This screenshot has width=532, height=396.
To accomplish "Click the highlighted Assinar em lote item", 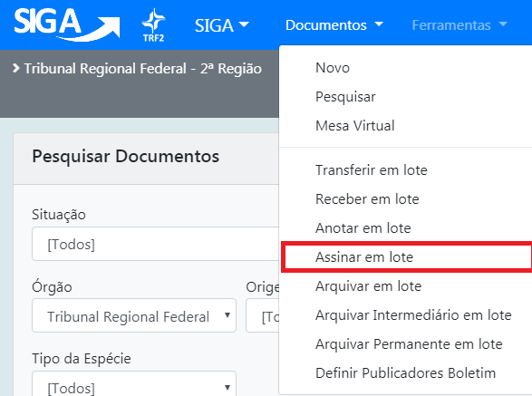I will (406, 256).
